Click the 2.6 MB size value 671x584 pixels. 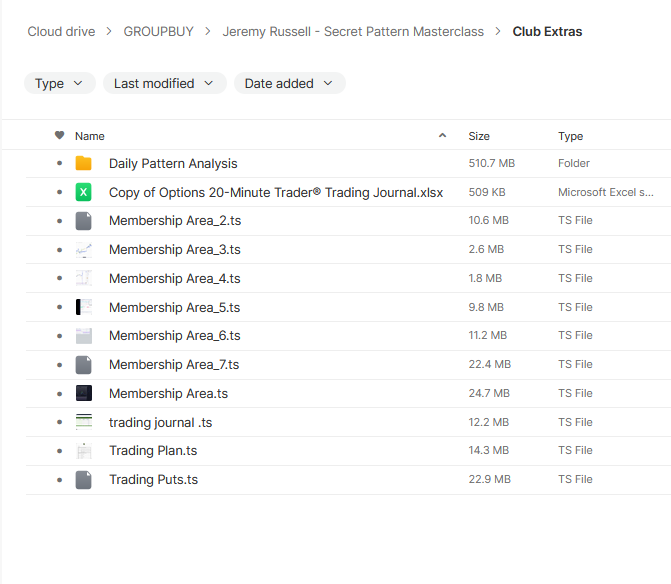coord(486,249)
